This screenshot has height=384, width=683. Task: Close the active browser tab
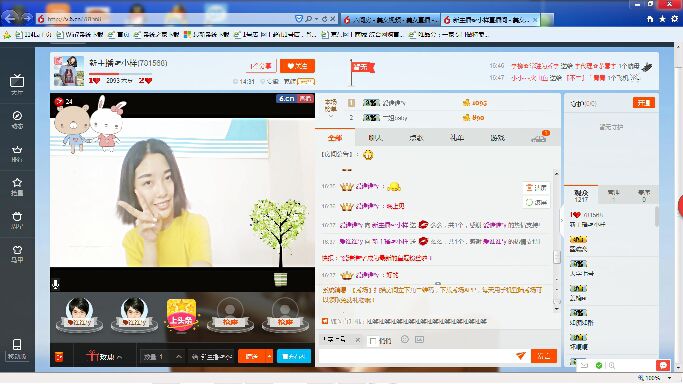pos(535,20)
